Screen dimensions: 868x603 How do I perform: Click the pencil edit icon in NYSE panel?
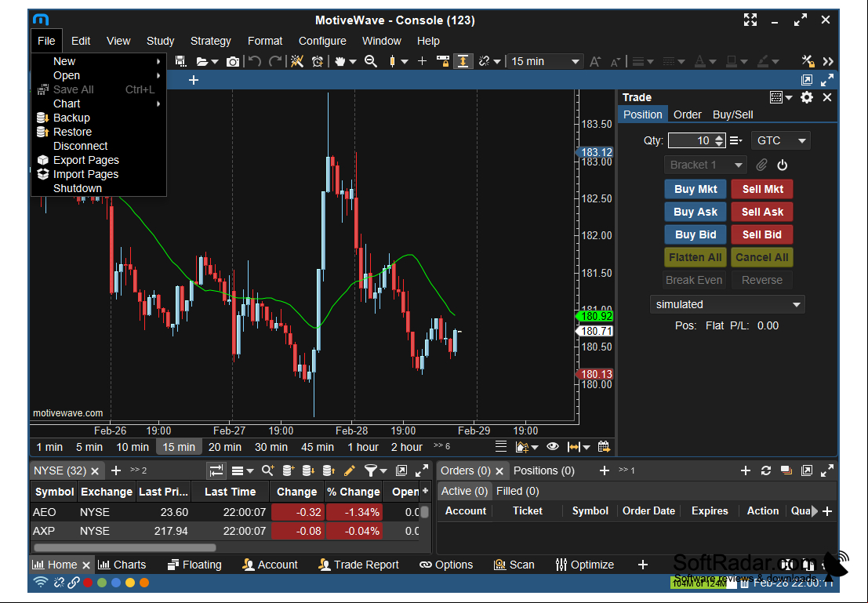(x=349, y=470)
